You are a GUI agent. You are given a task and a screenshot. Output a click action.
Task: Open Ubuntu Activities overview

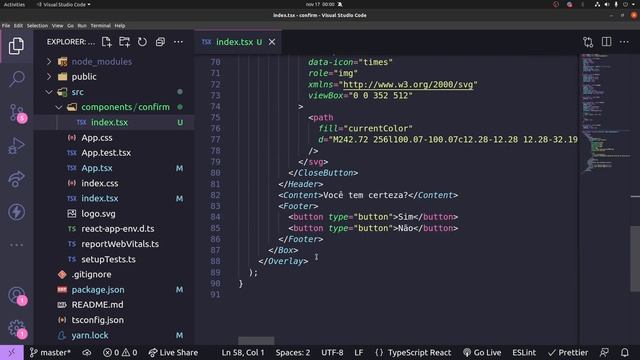[x=14, y=4]
